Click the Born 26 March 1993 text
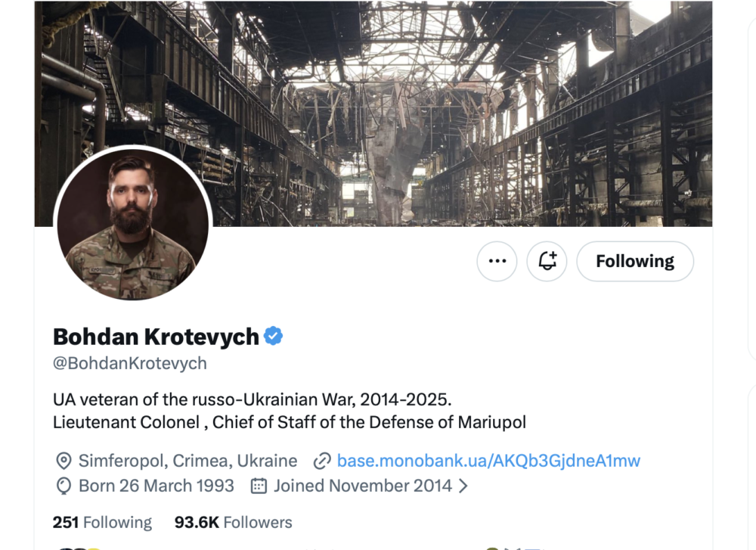Viewport: 756px width, 550px height. [x=156, y=486]
